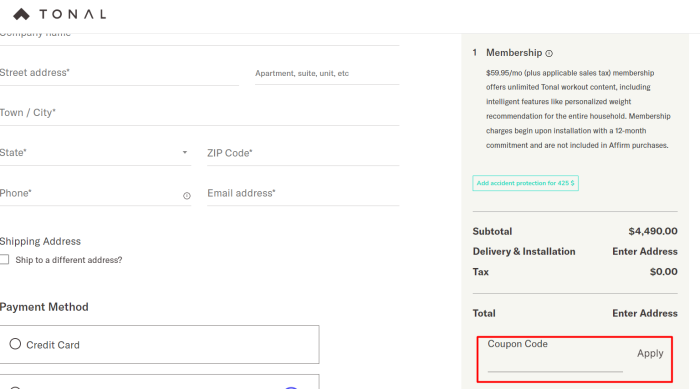Click Enter Address beside Total

click(645, 314)
